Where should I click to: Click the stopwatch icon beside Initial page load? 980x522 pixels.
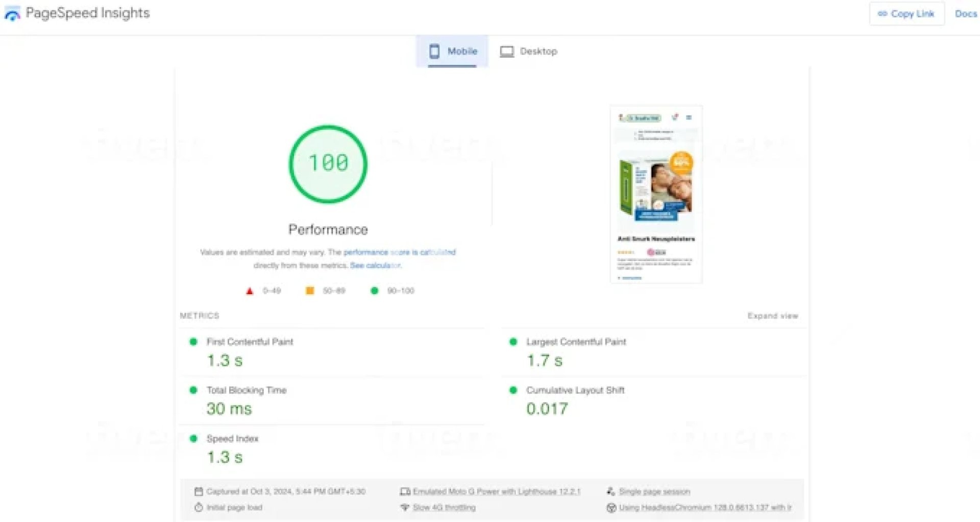pos(199,507)
